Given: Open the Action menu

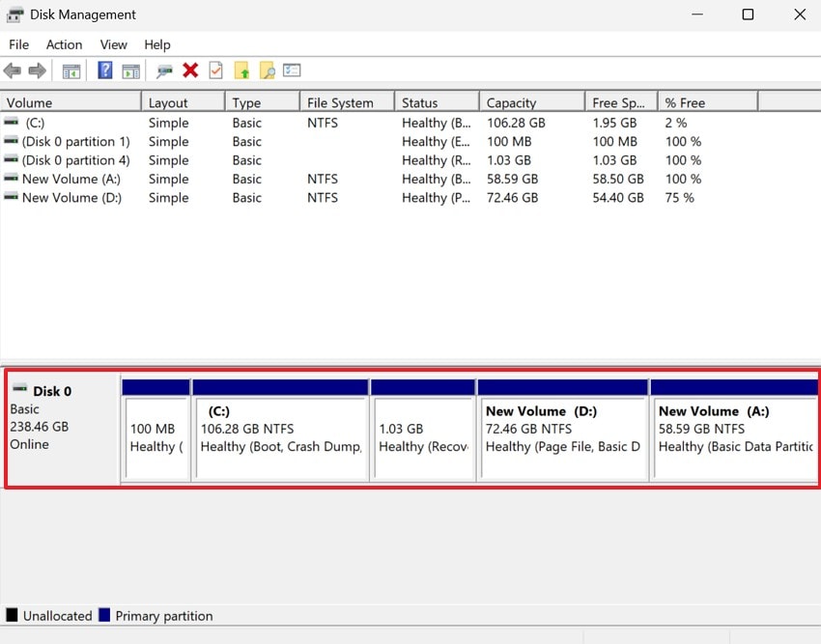Looking at the screenshot, I should (64, 44).
